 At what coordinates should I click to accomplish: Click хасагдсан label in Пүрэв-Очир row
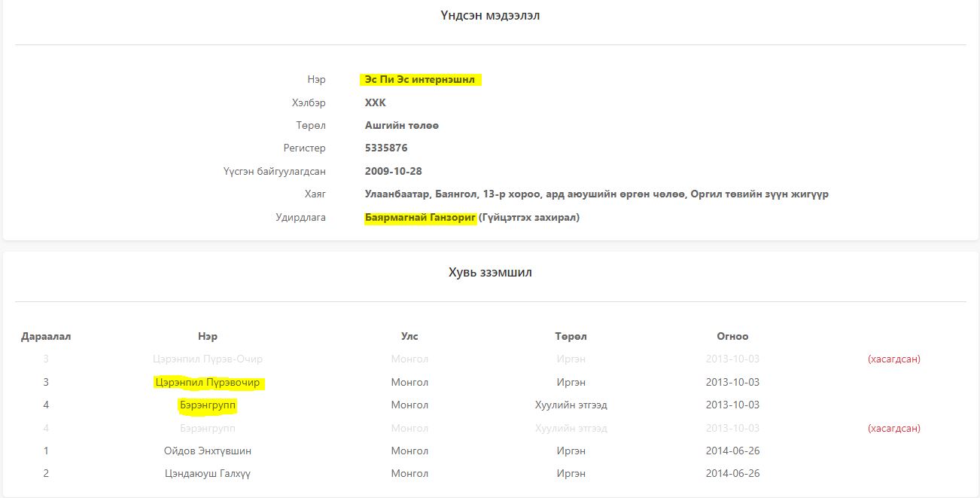click(x=893, y=359)
